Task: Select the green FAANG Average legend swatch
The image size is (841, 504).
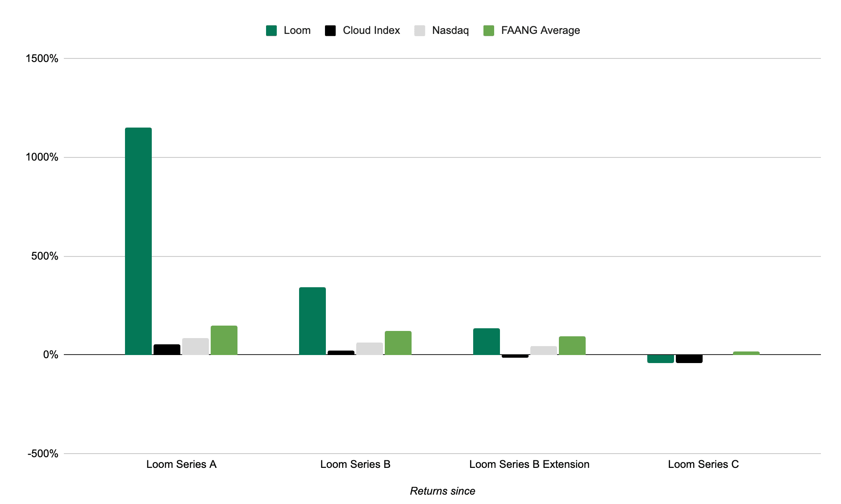Action: 489,30
